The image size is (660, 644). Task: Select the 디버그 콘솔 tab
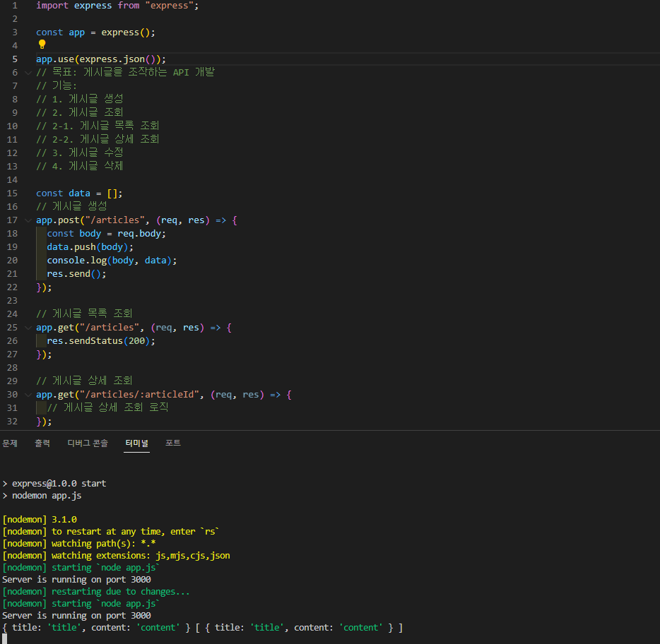coord(88,443)
